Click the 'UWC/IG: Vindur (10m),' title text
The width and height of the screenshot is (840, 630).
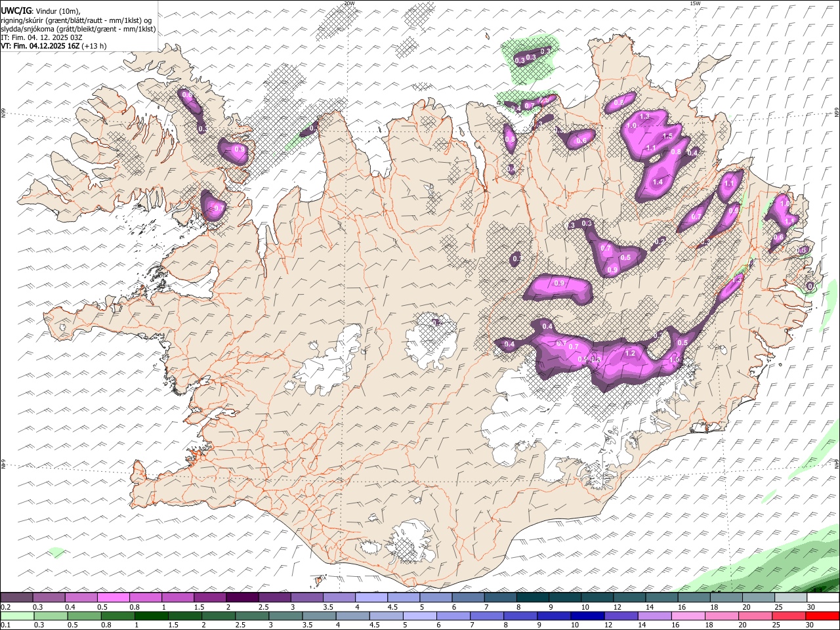[x=41, y=11]
